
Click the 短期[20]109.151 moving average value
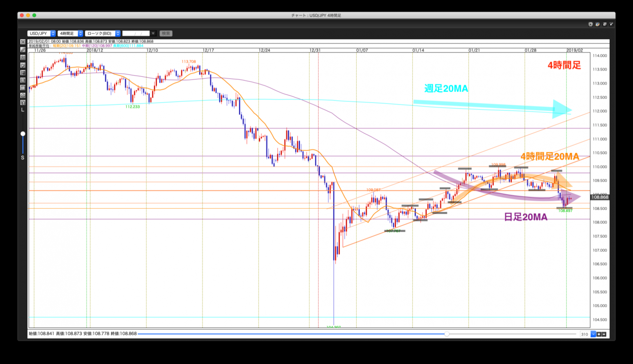click(67, 46)
